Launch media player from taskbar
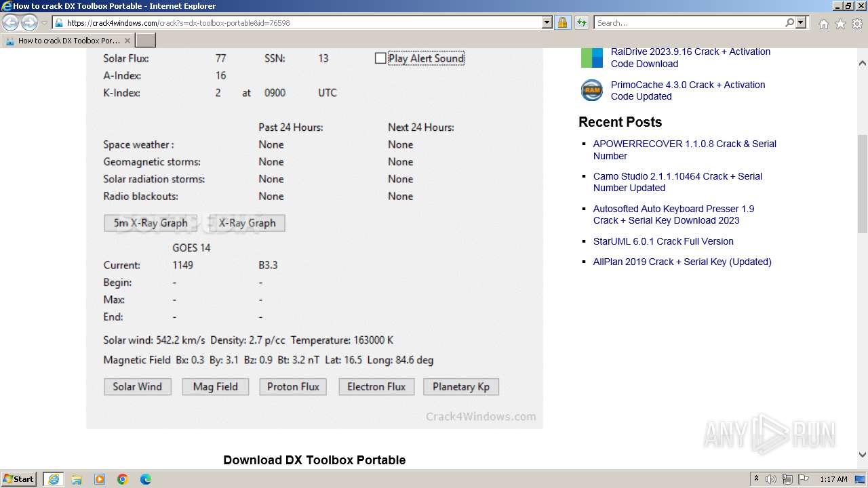Viewport: 868px width, 488px height. tap(100, 479)
